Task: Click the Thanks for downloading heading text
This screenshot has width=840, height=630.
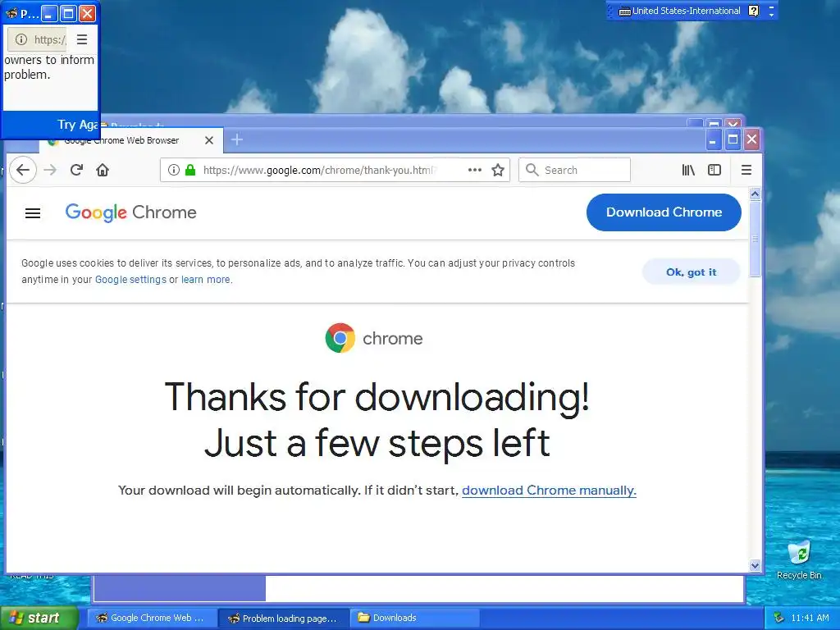Action: click(x=377, y=397)
